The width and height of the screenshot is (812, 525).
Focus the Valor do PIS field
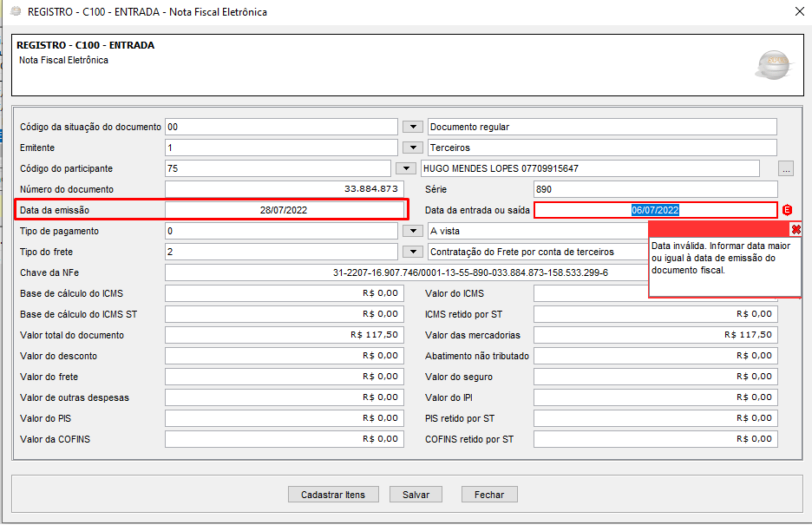pyautogui.click(x=285, y=417)
